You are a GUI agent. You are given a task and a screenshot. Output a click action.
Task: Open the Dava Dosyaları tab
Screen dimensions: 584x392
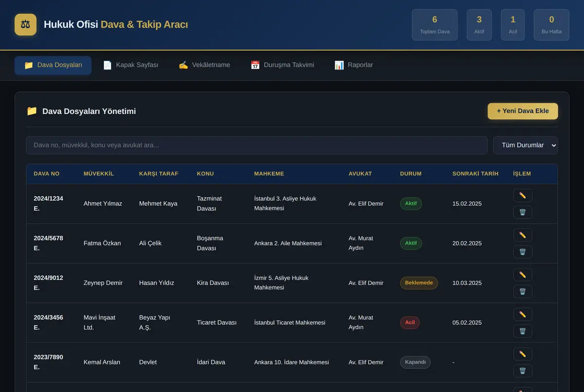coord(53,65)
